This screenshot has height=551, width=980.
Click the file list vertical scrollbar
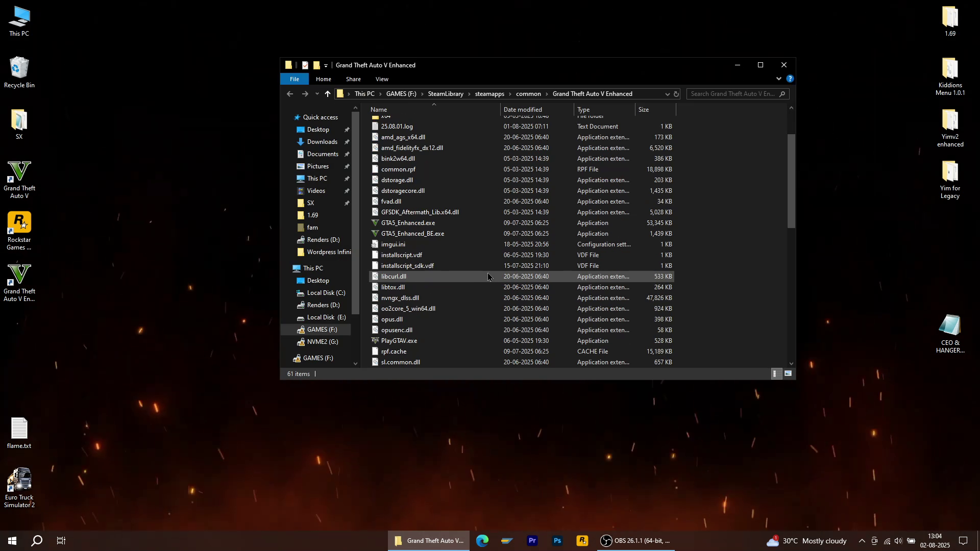point(791,181)
